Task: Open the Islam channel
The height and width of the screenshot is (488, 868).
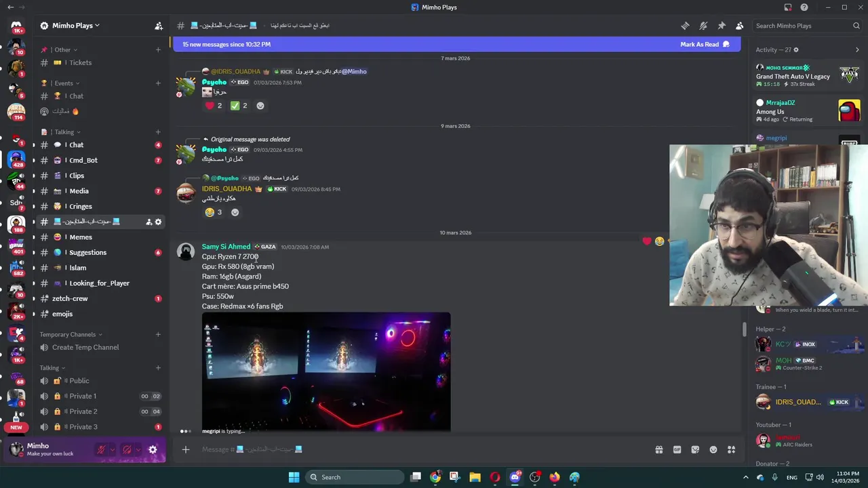Action: [101, 268]
